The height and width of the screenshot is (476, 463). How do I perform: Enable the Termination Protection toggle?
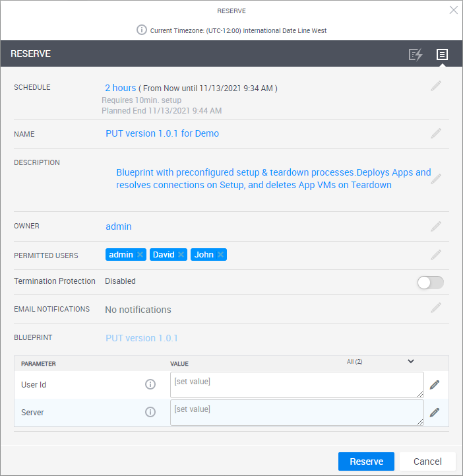tap(431, 283)
